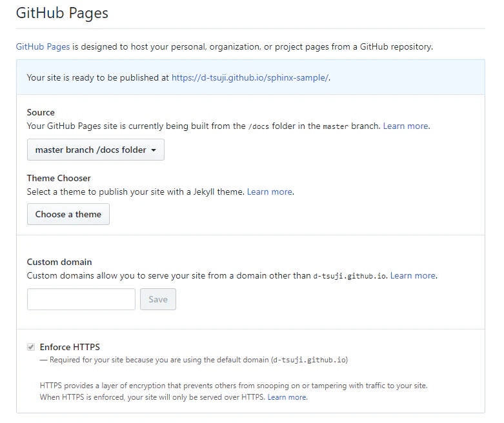Focus the Custom domain text field

click(x=81, y=299)
